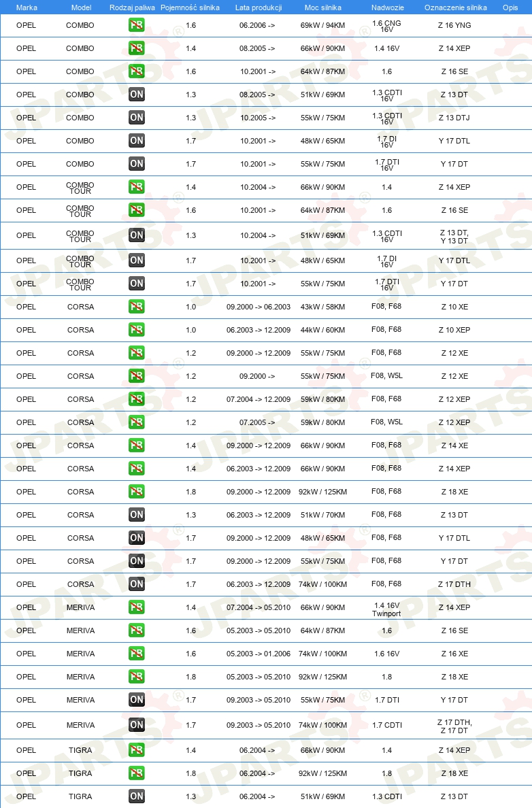Click body cell 1.3 CDTI in Tigra row

point(386,796)
